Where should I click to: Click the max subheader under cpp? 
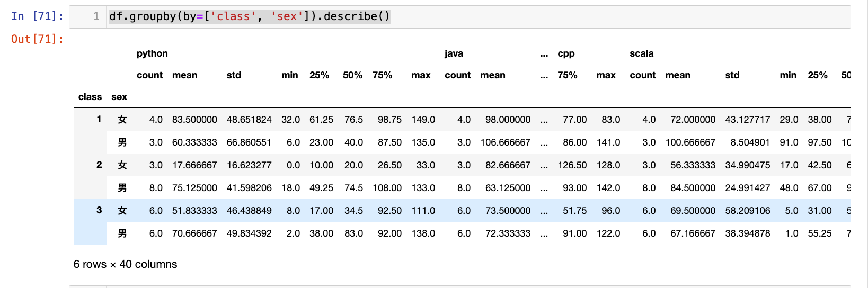click(x=606, y=75)
